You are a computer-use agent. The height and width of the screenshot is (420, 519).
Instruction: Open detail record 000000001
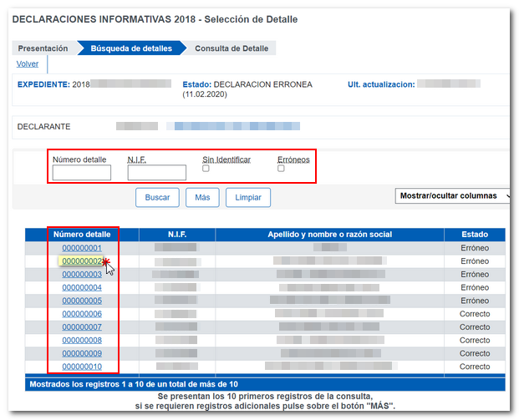[82, 248]
